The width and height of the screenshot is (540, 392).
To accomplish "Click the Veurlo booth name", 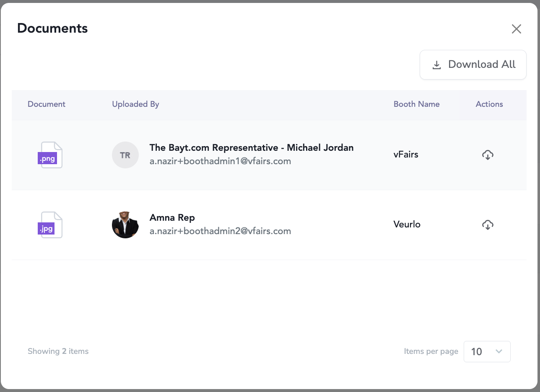I will 407,224.
